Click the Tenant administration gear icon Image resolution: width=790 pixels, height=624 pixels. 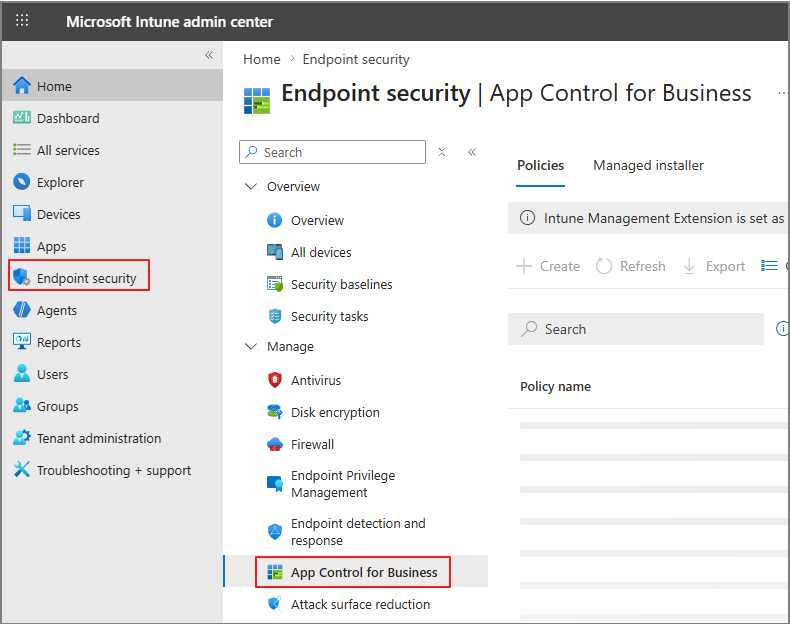(x=22, y=437)
